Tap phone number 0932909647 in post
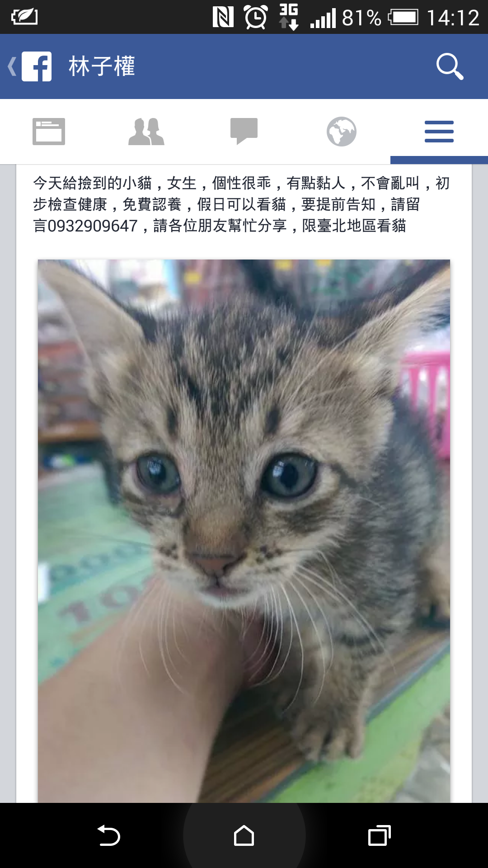This screenshot has width=488, height=868. click(x=92, y=226)
